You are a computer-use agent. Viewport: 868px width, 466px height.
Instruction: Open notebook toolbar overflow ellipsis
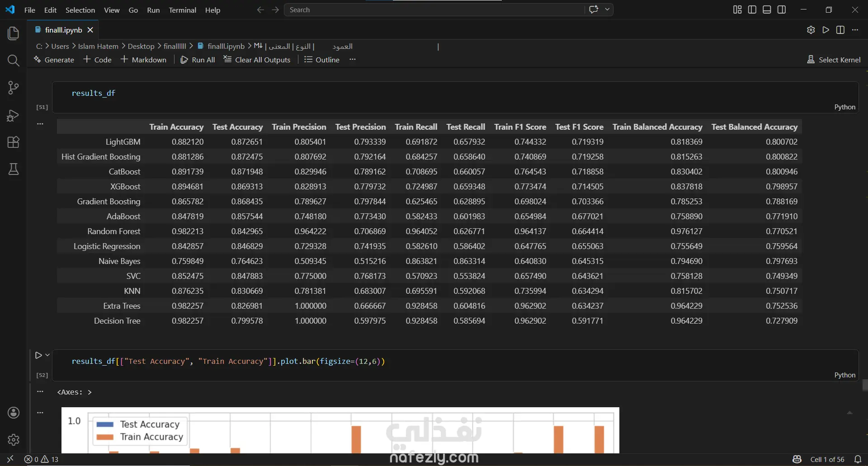click(x=353, y=60)
